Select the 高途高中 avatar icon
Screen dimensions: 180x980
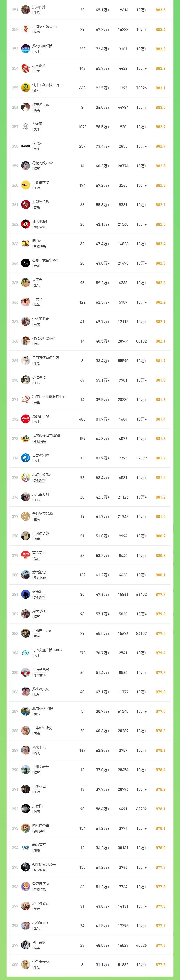26,556
